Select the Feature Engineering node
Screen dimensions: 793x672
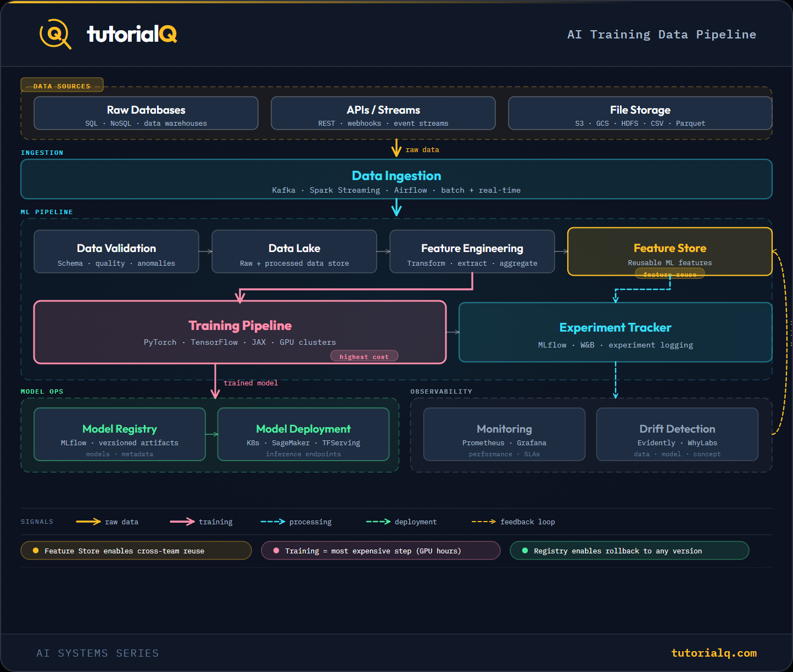tap(472, 251)
